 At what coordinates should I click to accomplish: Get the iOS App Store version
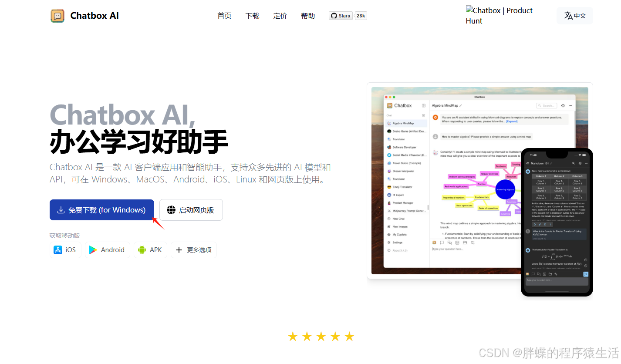click(x=65, y=250)
